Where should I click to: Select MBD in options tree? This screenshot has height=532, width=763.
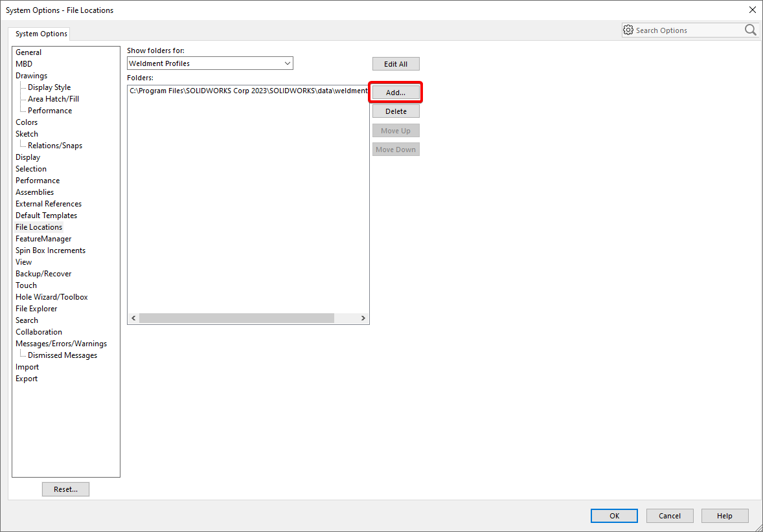coord(24,63)
